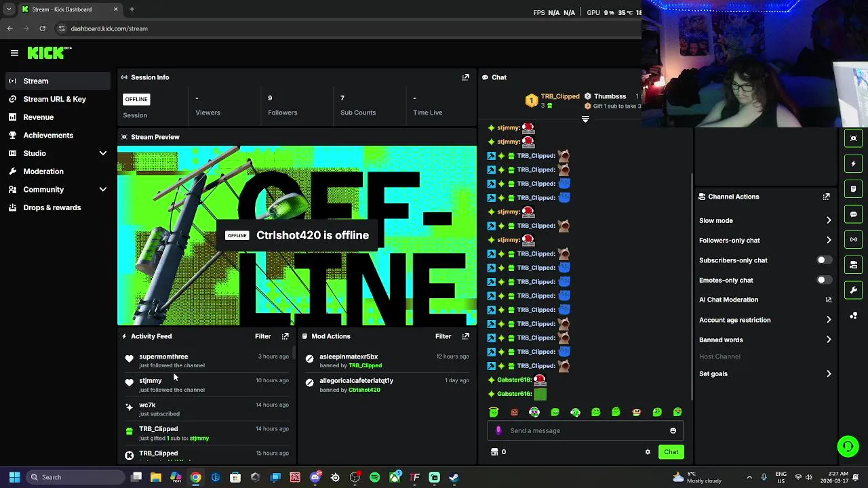Open Set goals options
The height and width of the screenshot is (488, 868).
pos(765,373)
